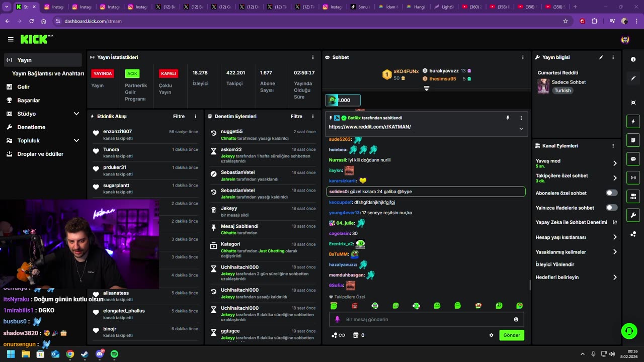Expand the Stüdyo sidebar section
Screen dimensions: 644x362
[x=76, y=114]
